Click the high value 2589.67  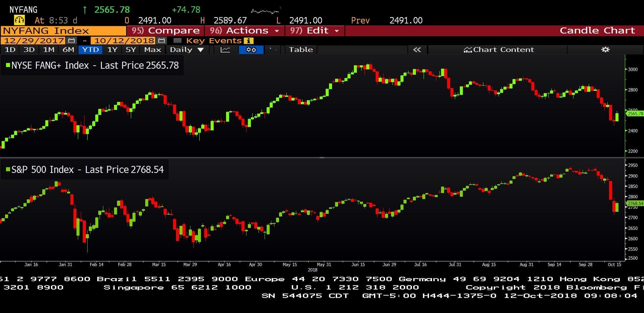point(230,20)
